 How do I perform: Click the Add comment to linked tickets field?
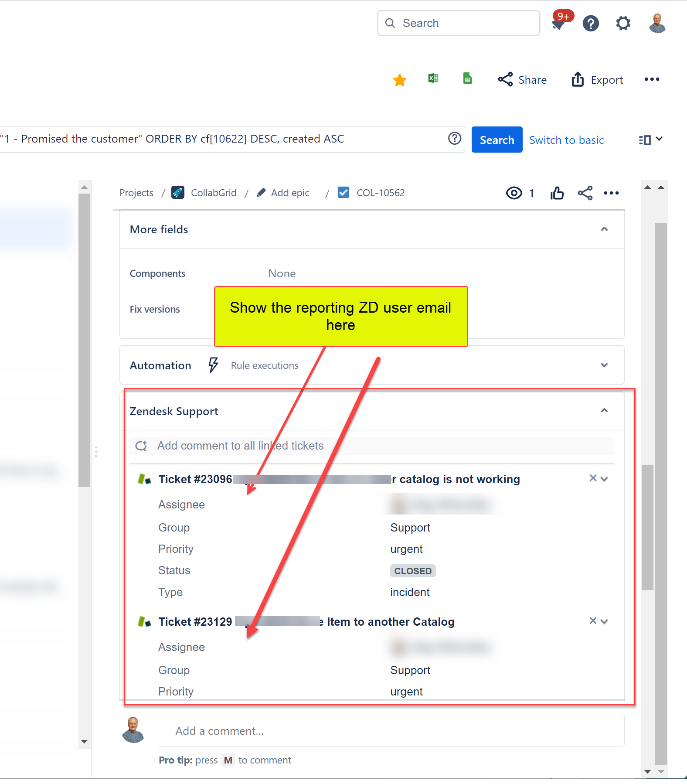click(x=372, y=446)
